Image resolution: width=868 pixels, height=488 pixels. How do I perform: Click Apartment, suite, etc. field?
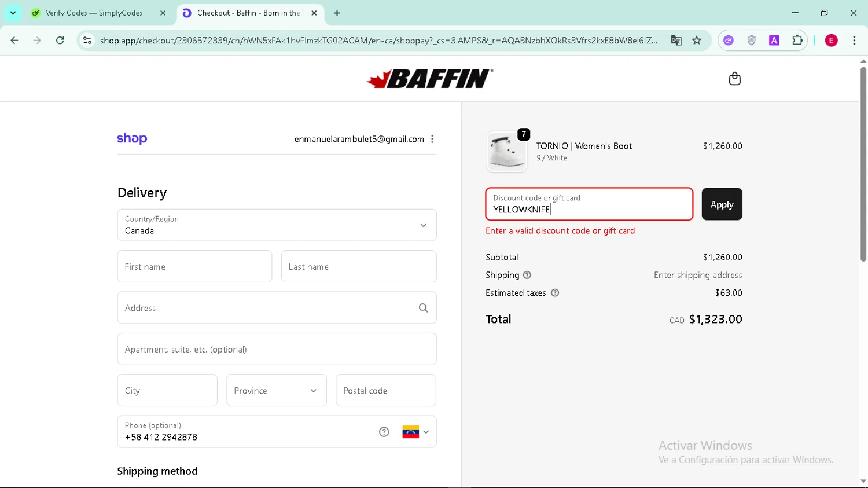[x=277, y=349]
